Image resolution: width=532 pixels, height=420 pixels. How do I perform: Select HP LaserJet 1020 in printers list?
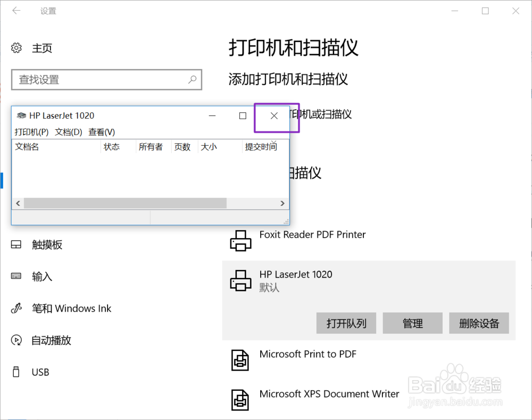coord(296,274)
